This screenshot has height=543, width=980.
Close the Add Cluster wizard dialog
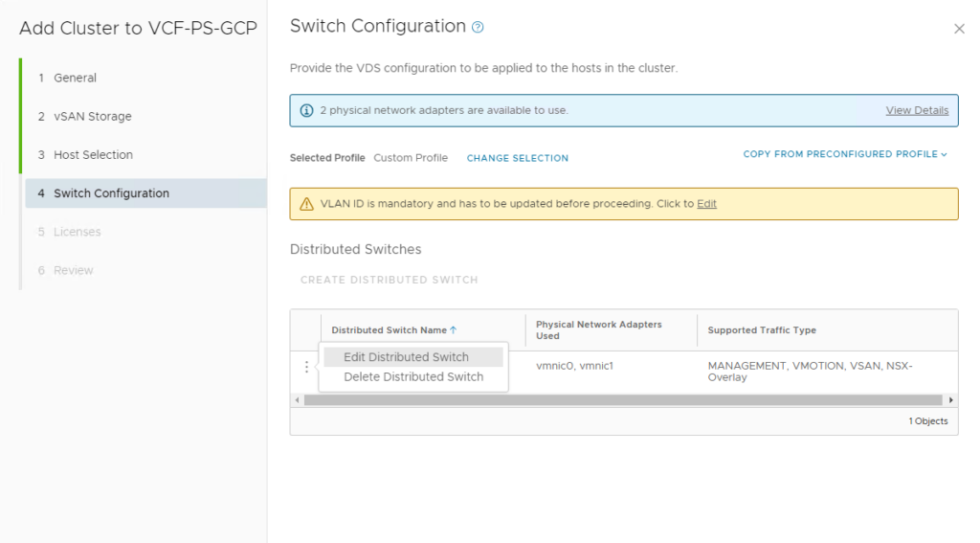[x=959, y=29]
